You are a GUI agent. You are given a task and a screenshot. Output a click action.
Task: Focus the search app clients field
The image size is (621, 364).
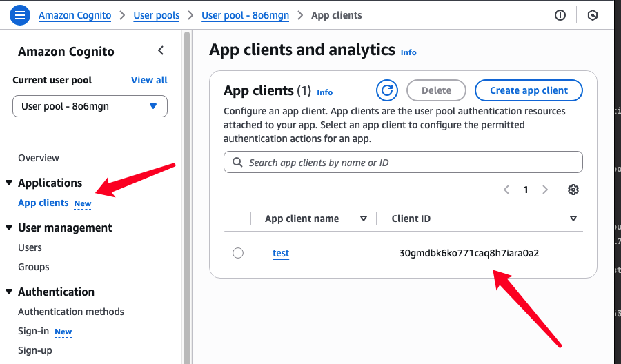pyautogui.click(x=403, y=162)
